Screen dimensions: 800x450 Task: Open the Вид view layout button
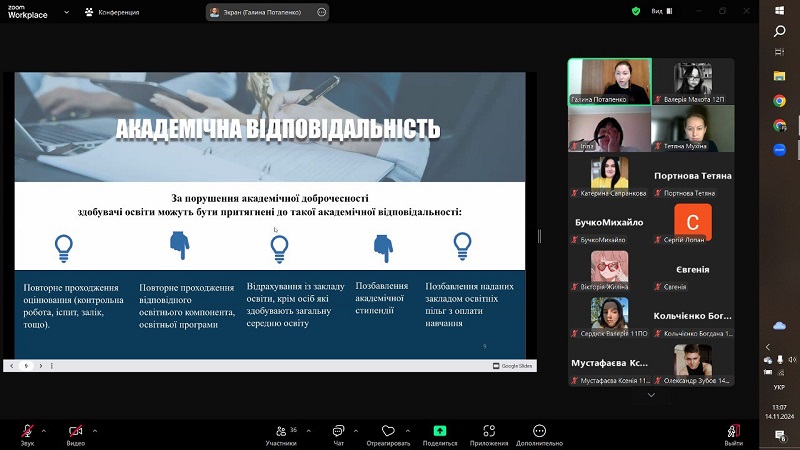coord(662,11)
